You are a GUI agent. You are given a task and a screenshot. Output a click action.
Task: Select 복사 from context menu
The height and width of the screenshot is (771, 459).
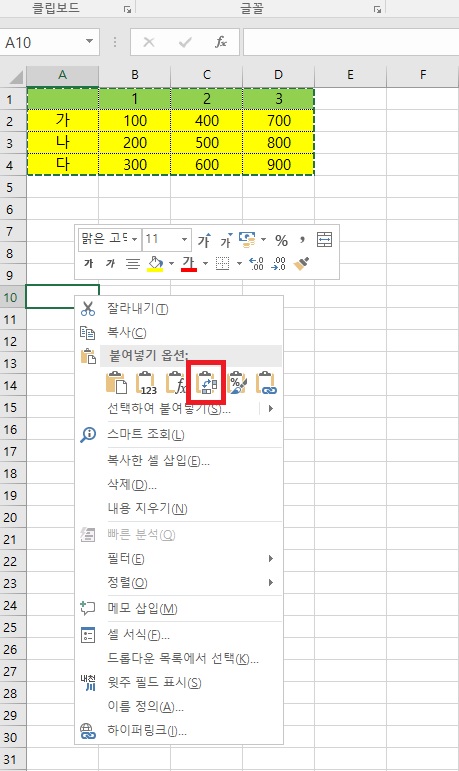pos(179,332)
